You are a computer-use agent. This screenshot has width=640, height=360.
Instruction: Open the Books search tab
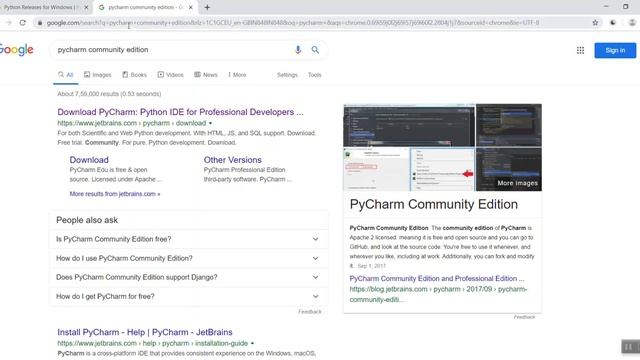coord(134,75)
